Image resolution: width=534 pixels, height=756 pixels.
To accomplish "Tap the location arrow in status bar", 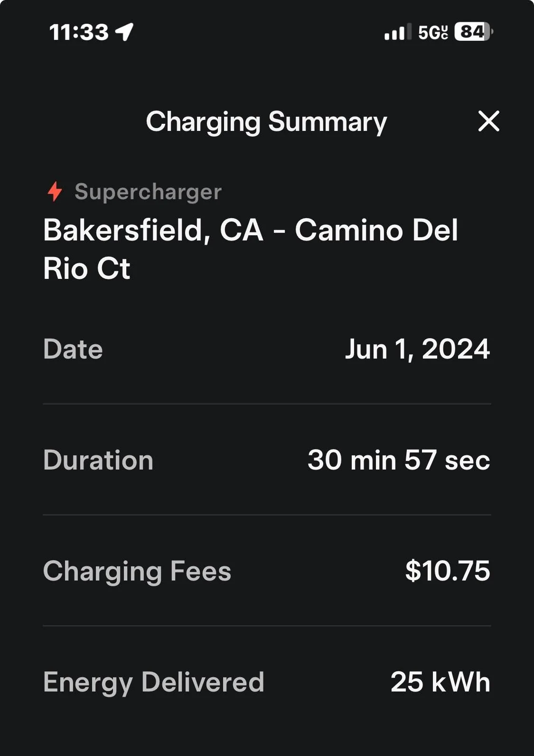I will tap(124, 32).
